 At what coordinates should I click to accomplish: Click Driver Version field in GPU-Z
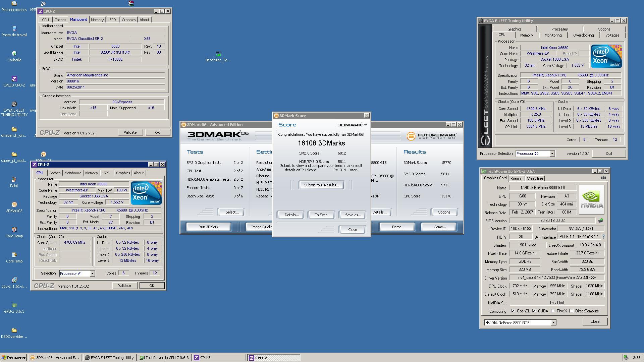click(557, 278)
